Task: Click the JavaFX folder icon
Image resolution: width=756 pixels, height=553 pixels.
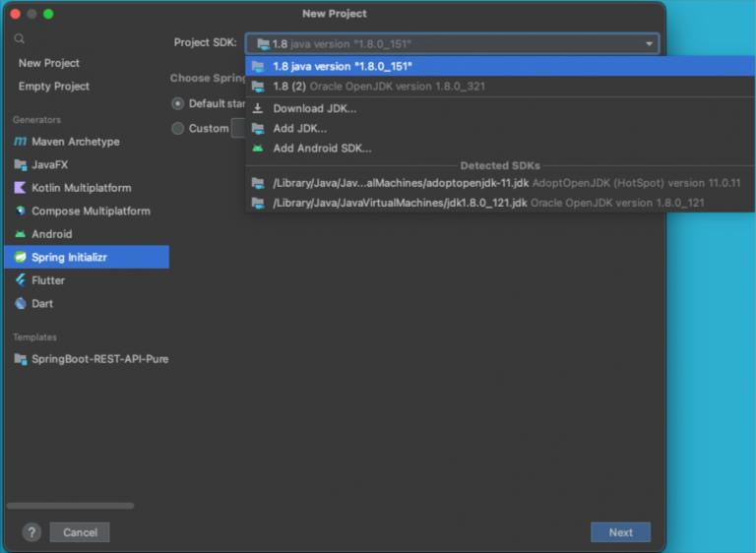Action: [21, 165]
